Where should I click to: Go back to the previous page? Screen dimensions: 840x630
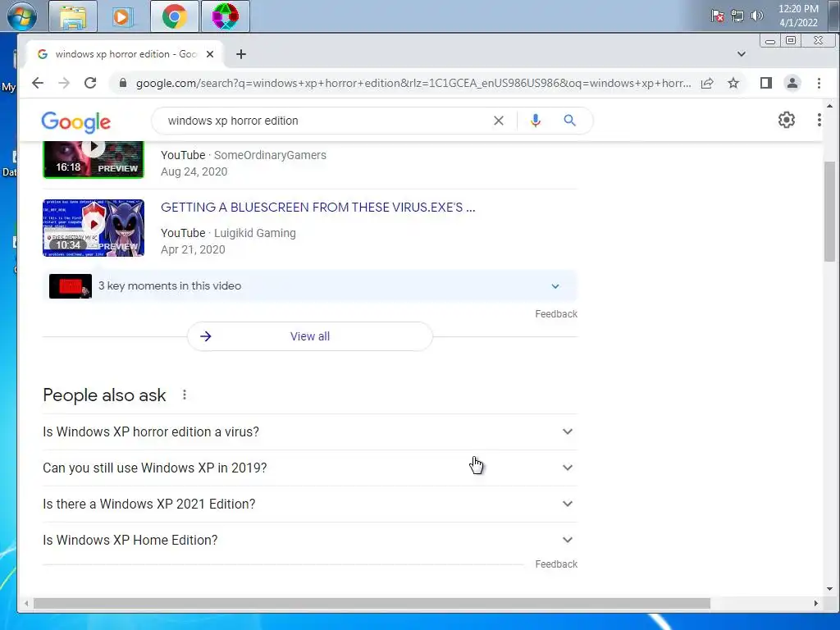pos(38,83)
